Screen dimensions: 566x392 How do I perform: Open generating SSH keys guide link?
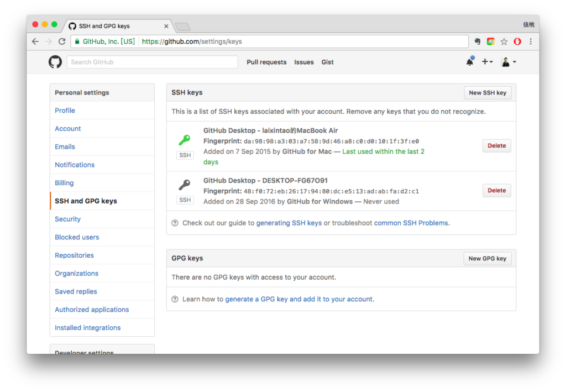289,223
